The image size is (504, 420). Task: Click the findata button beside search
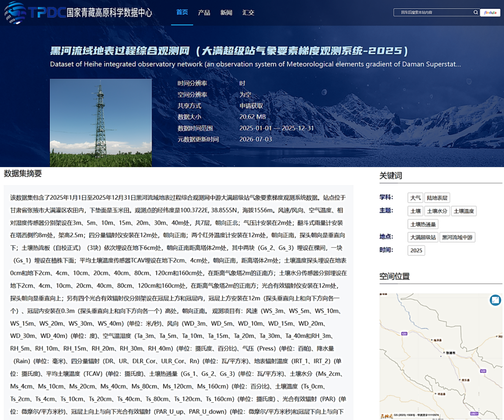click(490, 13)
